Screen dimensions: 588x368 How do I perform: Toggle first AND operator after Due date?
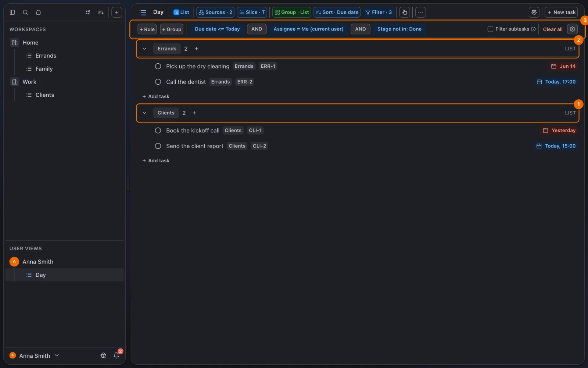pyautogui.click(x=257, y=29)
